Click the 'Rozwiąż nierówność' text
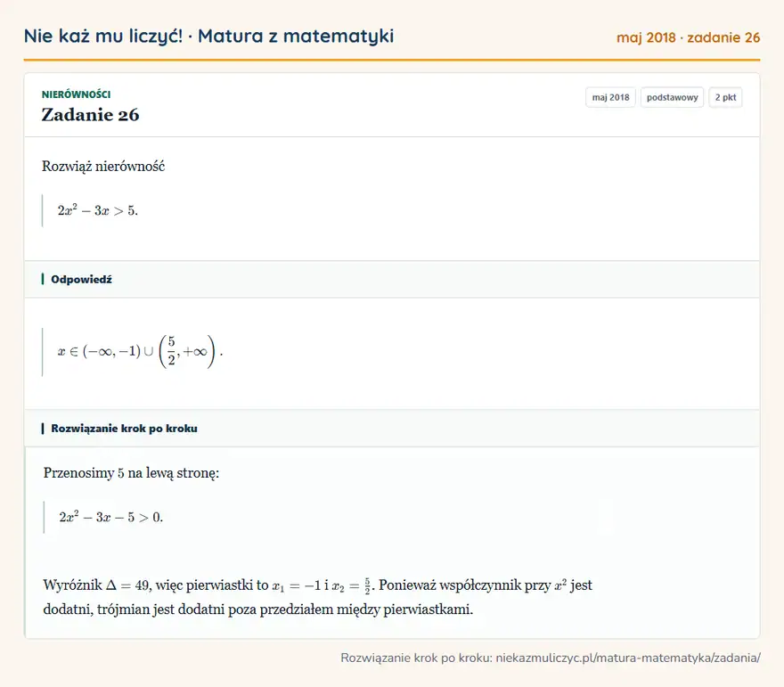The height and width of the screenshot is (687, 784). 103,166
